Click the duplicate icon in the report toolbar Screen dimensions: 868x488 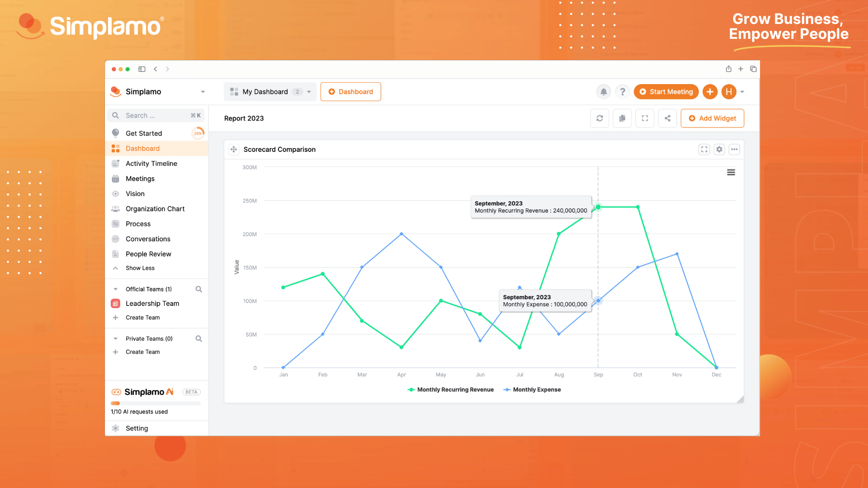coord(623,118)
